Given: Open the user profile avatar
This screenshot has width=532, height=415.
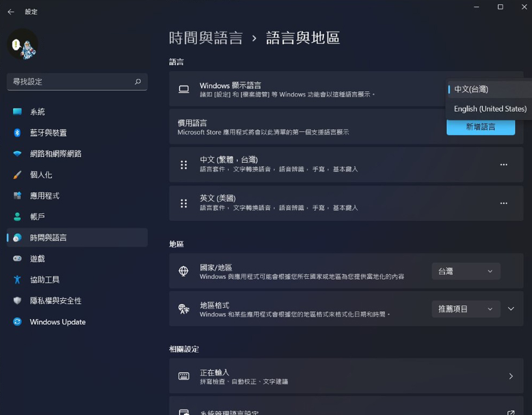Looking at the screenshot, I should click(x=23, y=44).
